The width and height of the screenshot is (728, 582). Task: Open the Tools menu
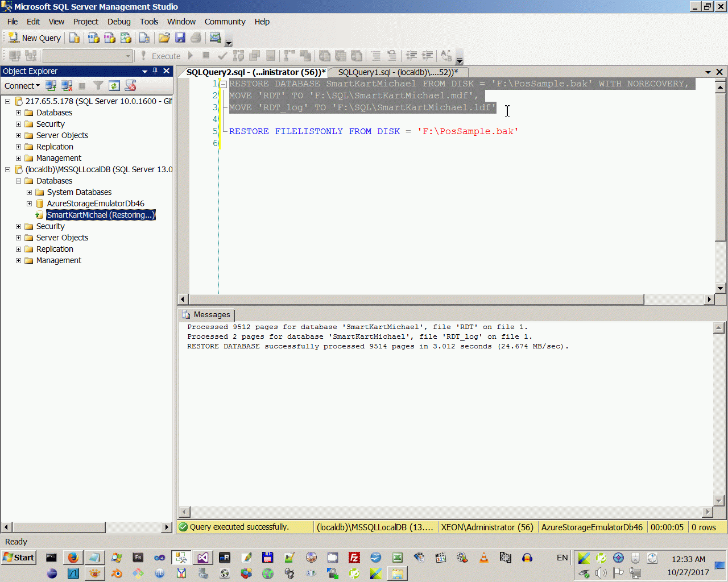(149, 22)
